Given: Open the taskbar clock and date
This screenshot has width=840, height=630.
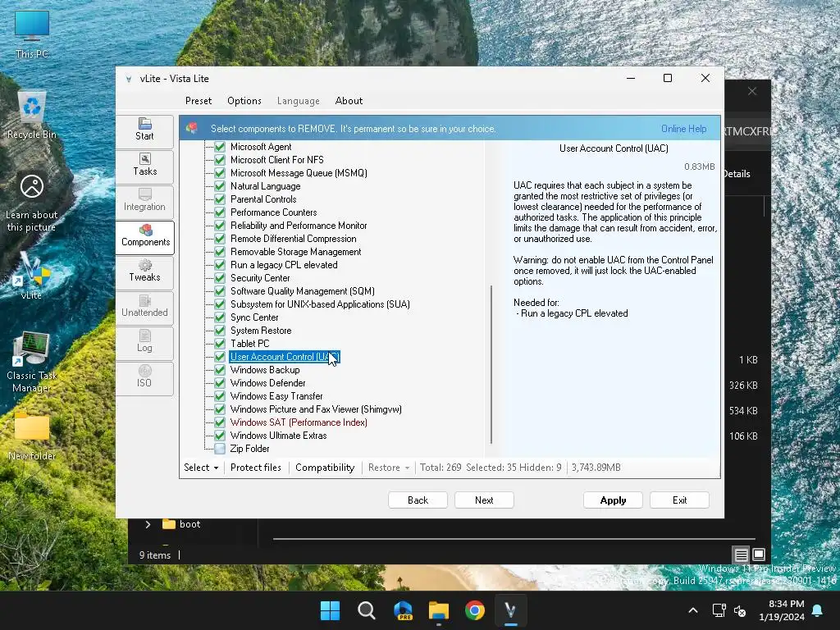Looking at the screenshot, I should coord(782,610).
